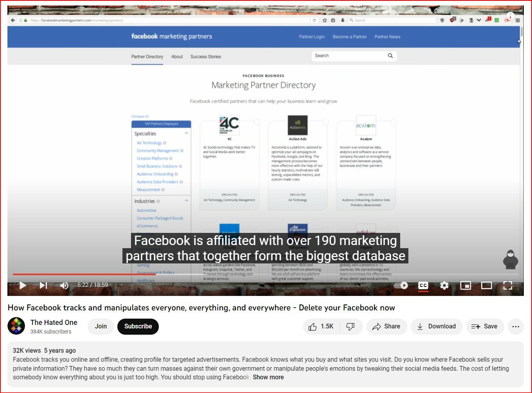The image size is (532, 393).
Task: Click Partner News link
Action: click(x=387, y=37)
